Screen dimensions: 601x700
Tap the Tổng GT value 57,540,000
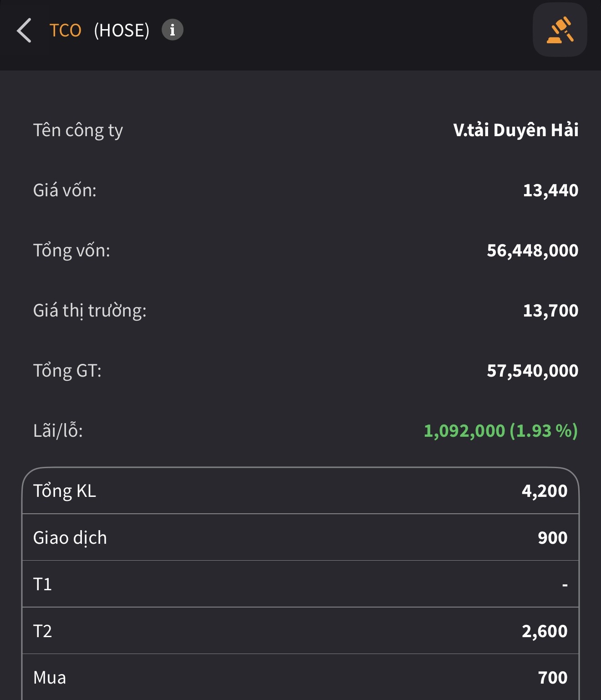[x=532, y=371]
